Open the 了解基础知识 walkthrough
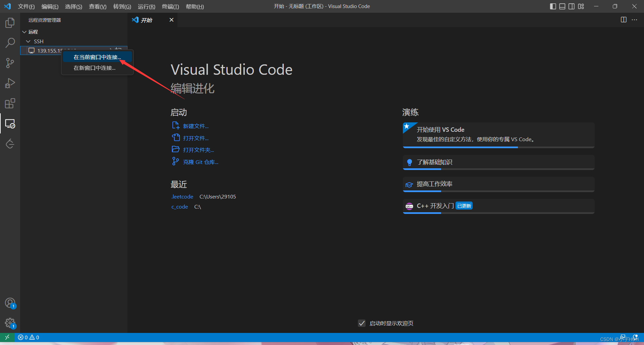The height and width of the screenshot is (345, 644). (x=498, y=162)
